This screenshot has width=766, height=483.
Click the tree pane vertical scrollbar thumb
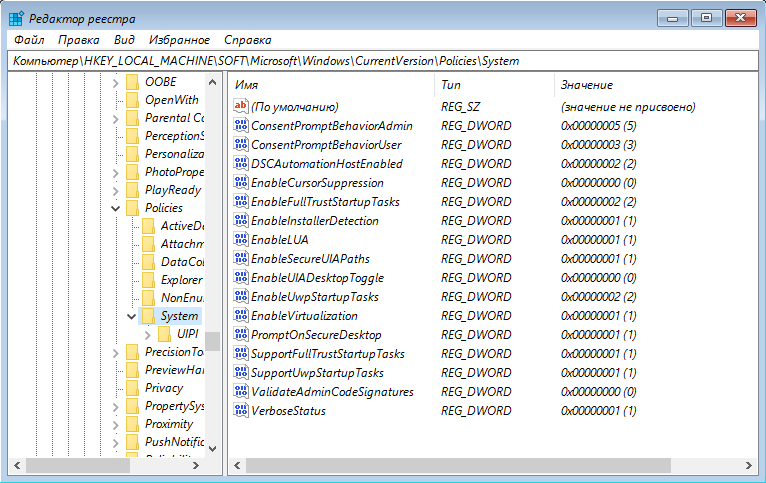click(x=212, y=340)
